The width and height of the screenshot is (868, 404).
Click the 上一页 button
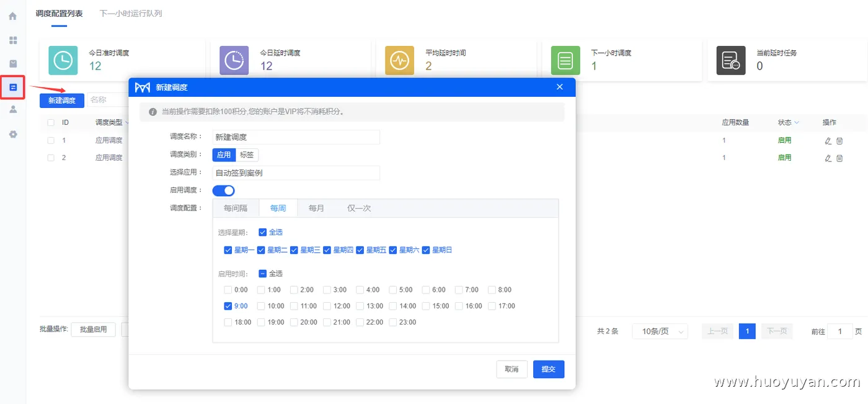(717, 331)
